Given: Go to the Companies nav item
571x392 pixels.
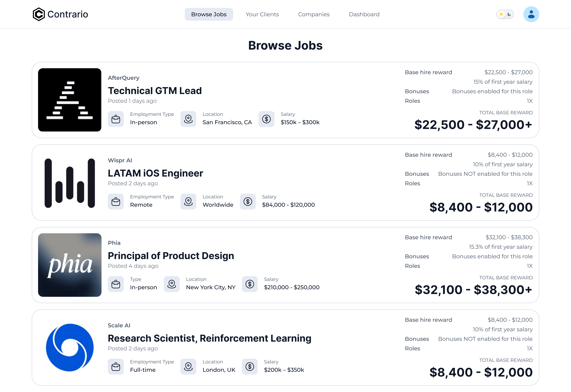Looking at the screenshot, I should click(314, 14).
